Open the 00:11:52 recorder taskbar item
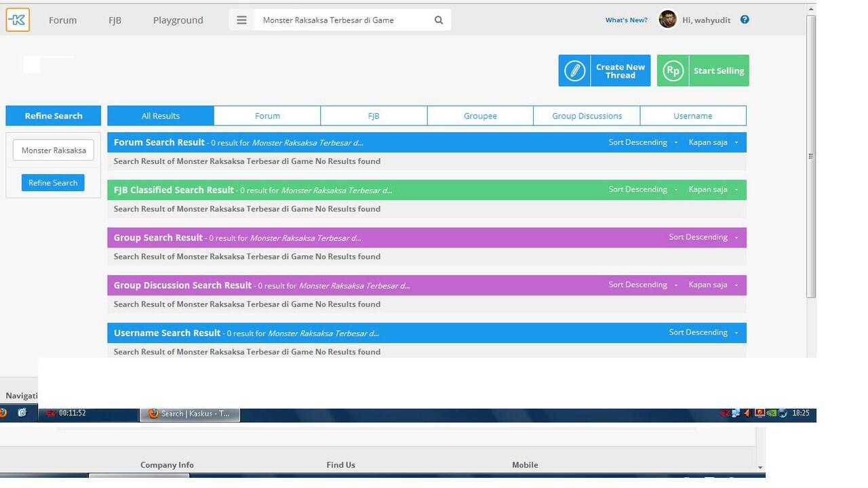868x488 pixels. coord(88,413)
